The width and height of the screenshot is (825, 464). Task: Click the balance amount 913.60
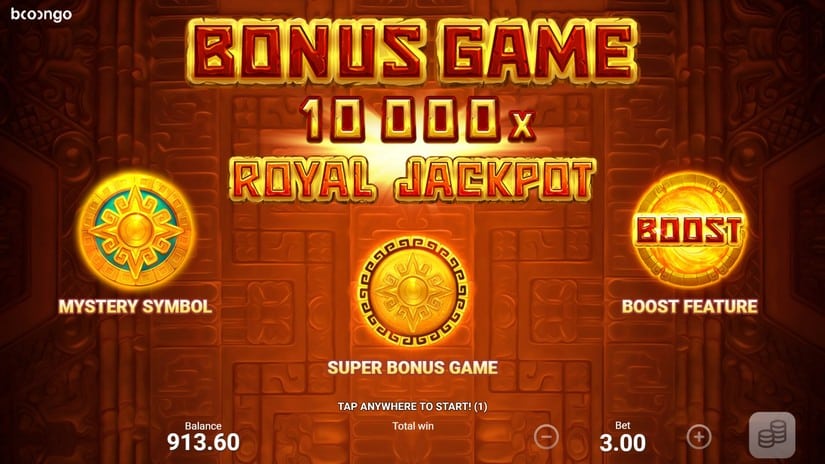pos(203,442)
